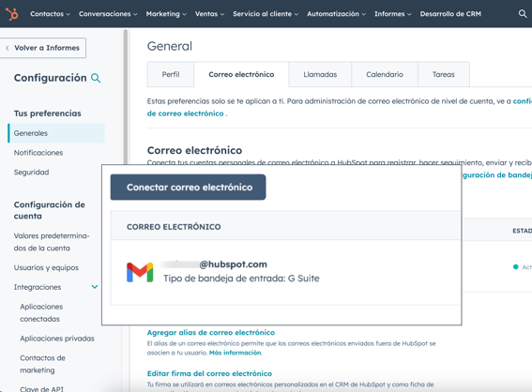
Task: Switch to the Perfil tab
Action: click(171, 74)
